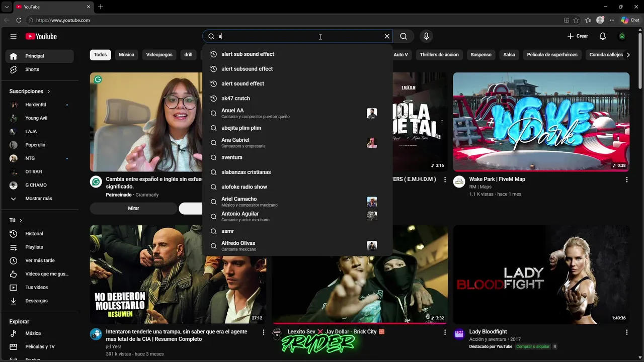
Task: Open Ver más tarde in the sidebar
Action: click(x=40, y=260)
